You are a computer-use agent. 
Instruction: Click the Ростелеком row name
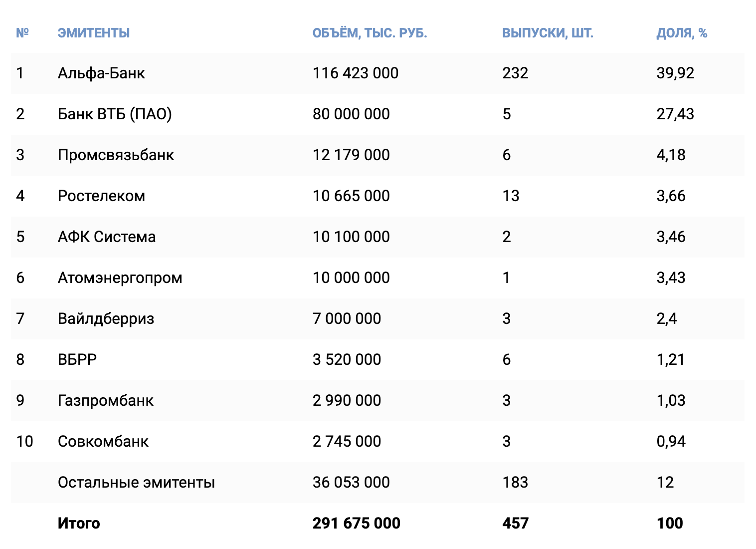pyautogui.click(x=101, y=196)
